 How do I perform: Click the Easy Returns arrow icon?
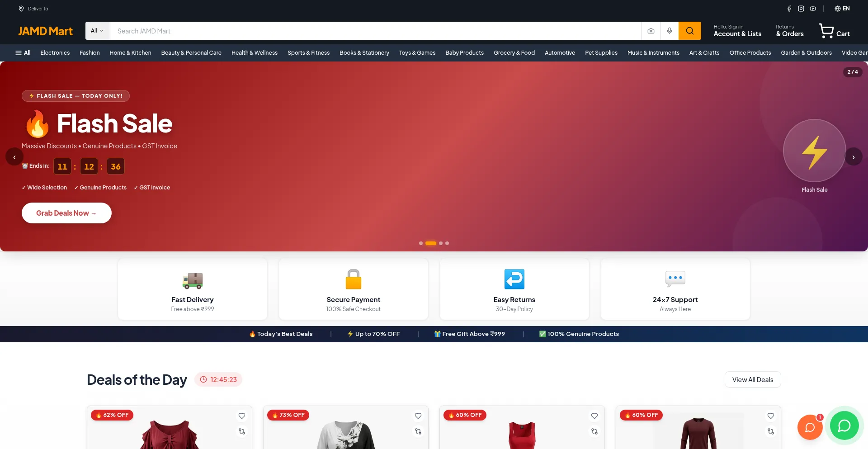[514, 279]
